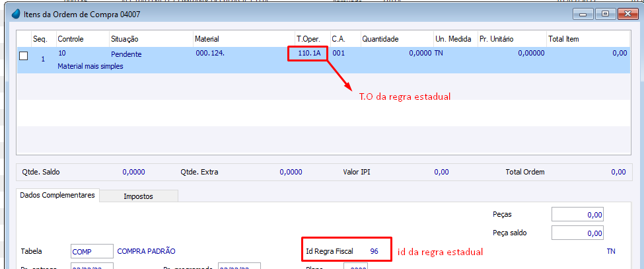Sort by the Controle column header
644x269 pixels.
tap(83, 39)
